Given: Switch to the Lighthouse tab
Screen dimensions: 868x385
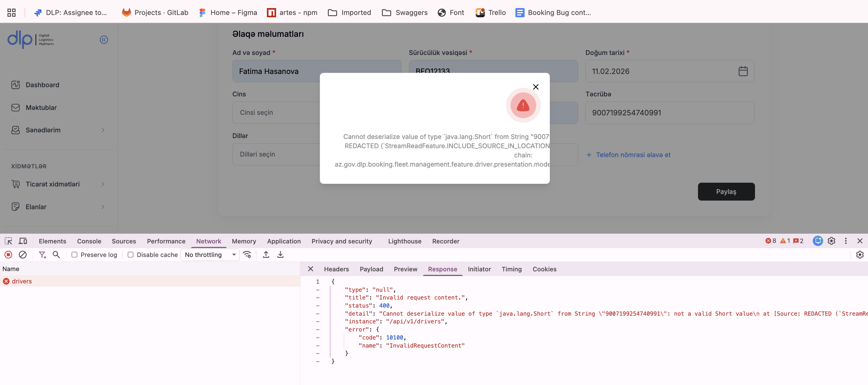Looking at the screenshot, I should (404, 241).
